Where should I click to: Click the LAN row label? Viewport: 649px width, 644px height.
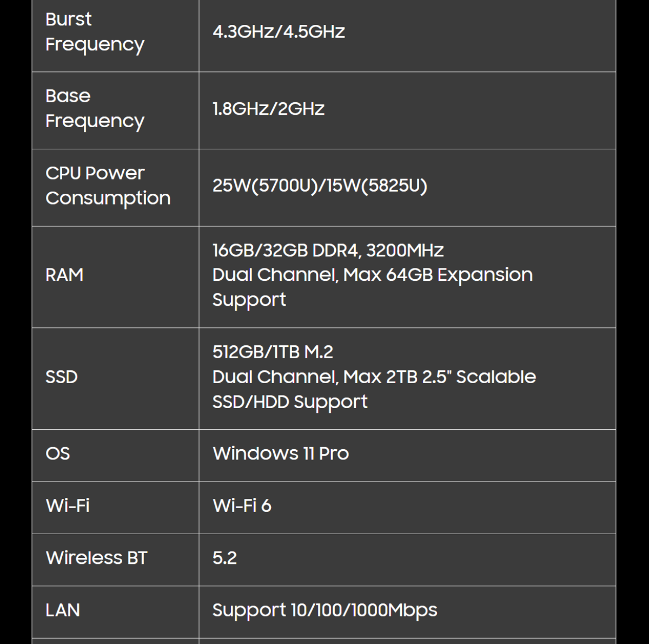(63, 610)
